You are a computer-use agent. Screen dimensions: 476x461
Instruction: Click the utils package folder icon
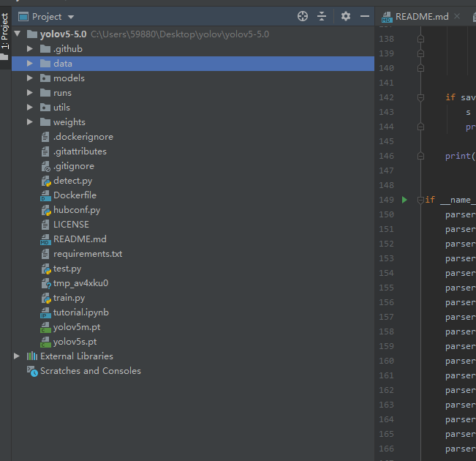45,108
